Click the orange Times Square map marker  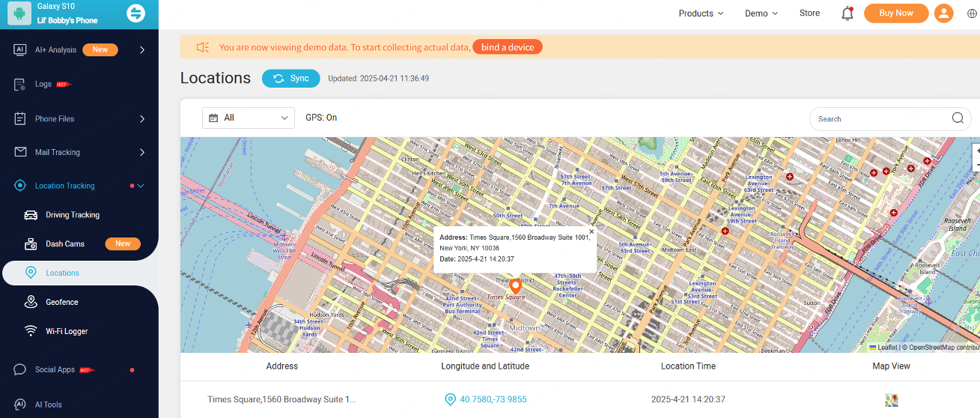[515, 286]
